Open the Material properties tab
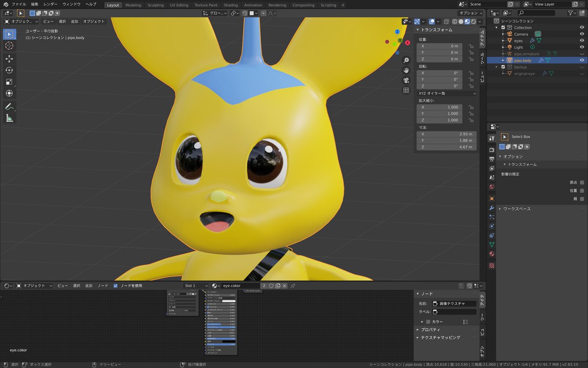The width and height of the screenshot is (588, 368). [492, 254]
